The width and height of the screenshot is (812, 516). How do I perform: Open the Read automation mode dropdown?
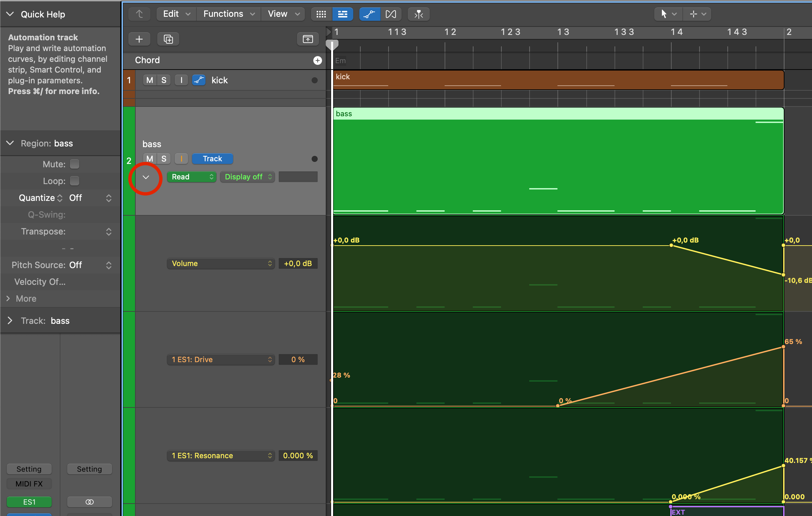(191, 177)
